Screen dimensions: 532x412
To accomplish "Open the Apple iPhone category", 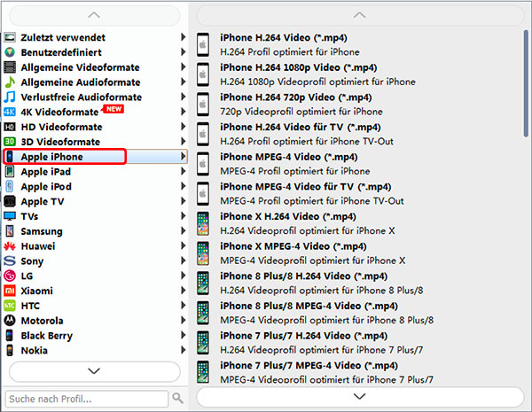I will tap(95, 157).
